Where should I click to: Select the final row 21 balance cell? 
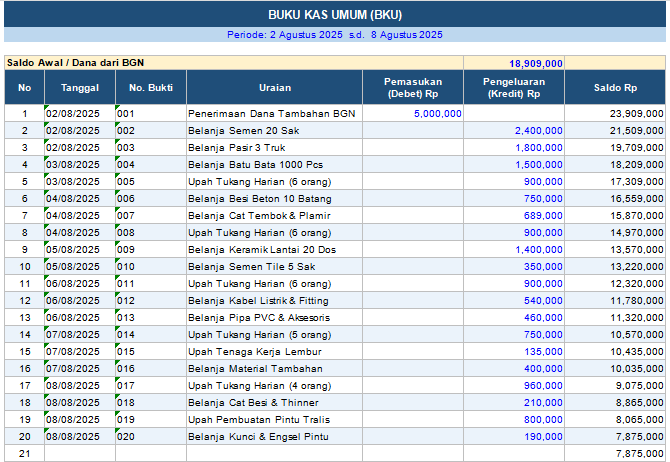(x=615, y=453)
